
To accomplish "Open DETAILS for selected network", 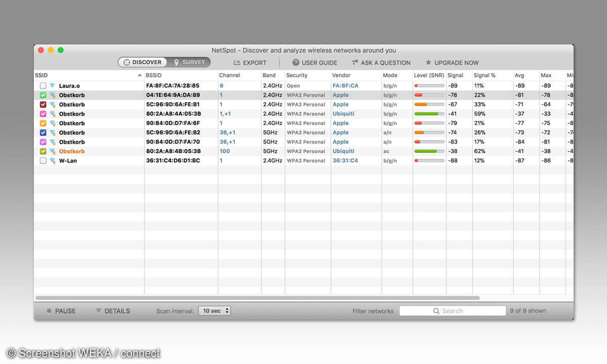I will tap(113, 311).
